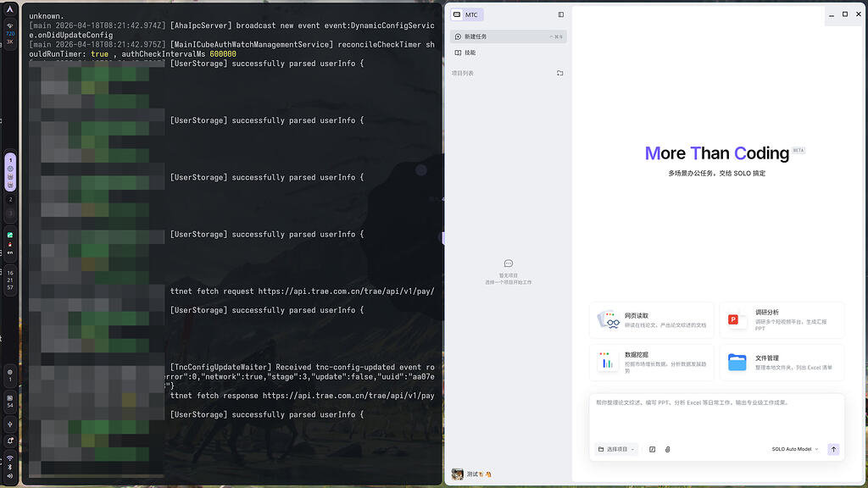
Task: Click the attachment paperclip icon
Action: 668,449
